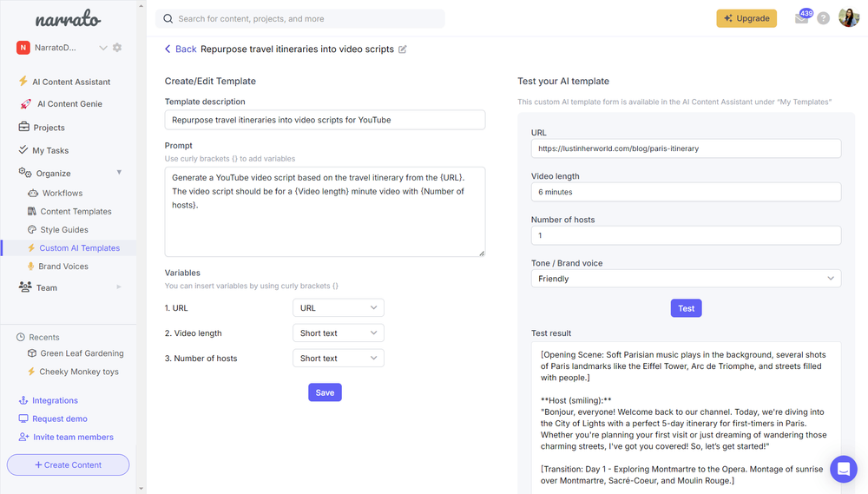Click the Style Guides palette icon

(32, 229)
